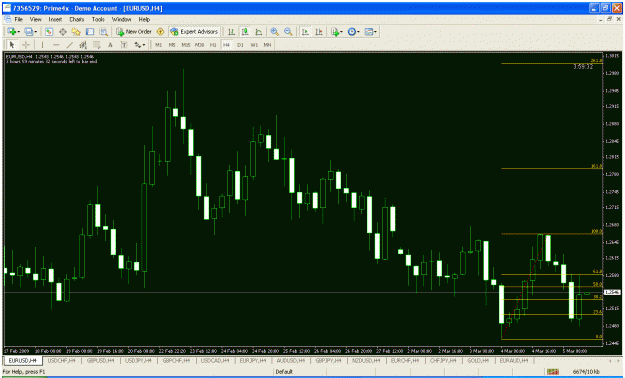Select the M30 timeframe
Viewport: 625px width, 378px height.
click(x=199, y=45)
